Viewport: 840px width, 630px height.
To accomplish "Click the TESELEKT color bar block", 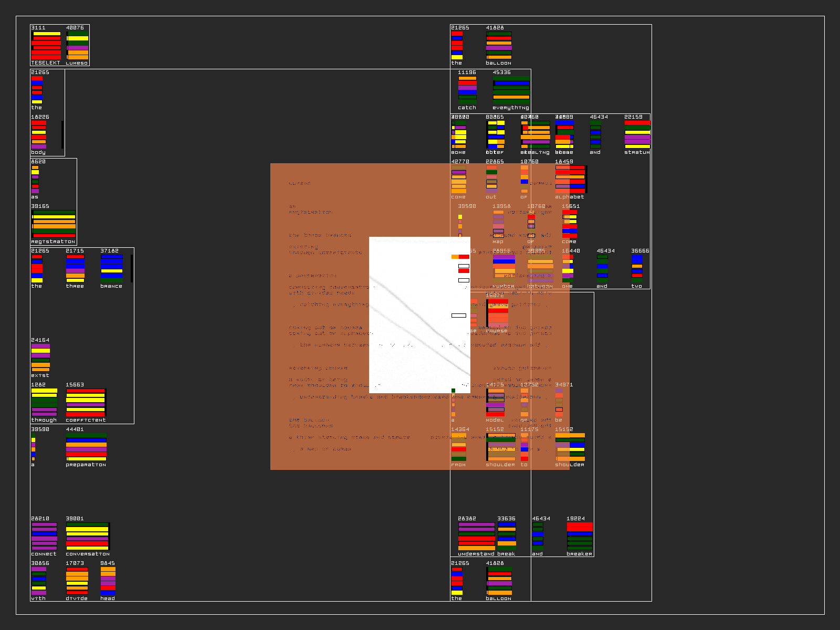I will point(46,45).
